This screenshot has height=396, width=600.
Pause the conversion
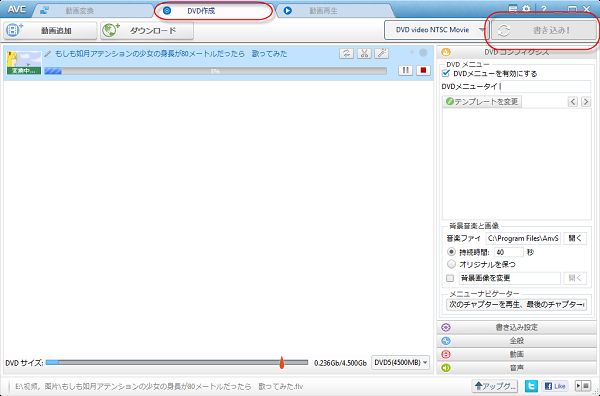click(x=406, y=70)
